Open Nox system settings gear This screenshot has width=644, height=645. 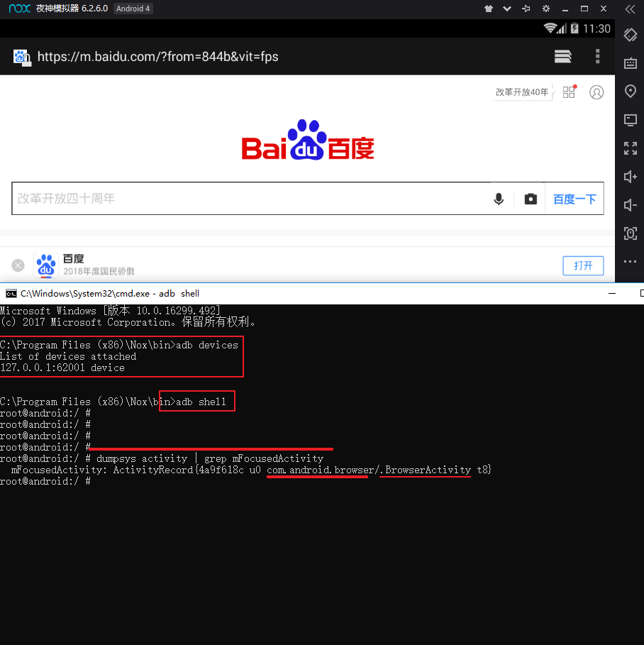[x=546, y=9]
